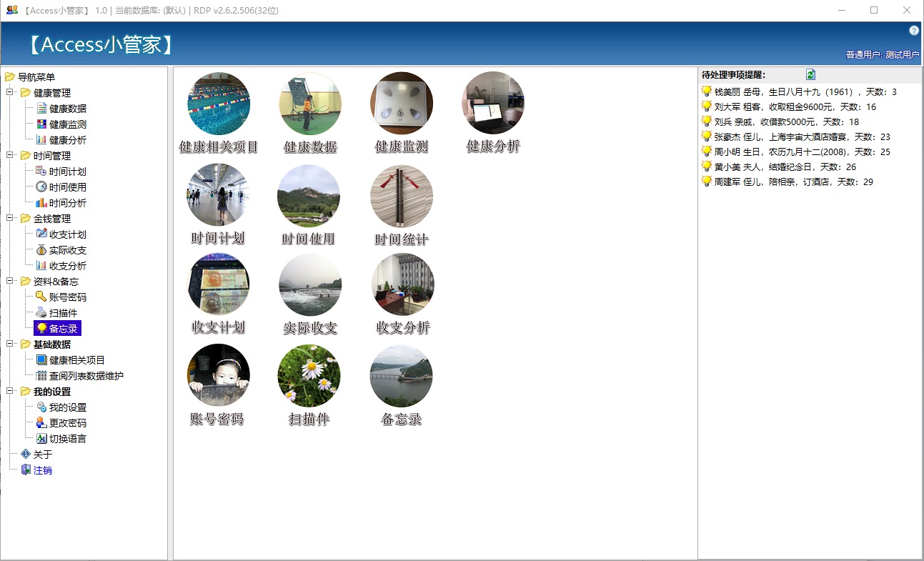924x561 pixels.
Task: Open the 健康监测 scale icon in main panel
Action: [x=402, y=104]
